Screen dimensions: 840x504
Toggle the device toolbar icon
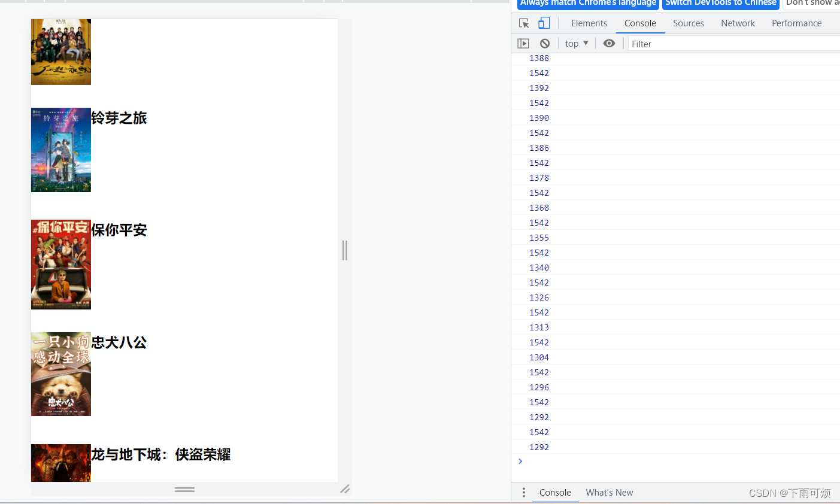pos(544,23)
